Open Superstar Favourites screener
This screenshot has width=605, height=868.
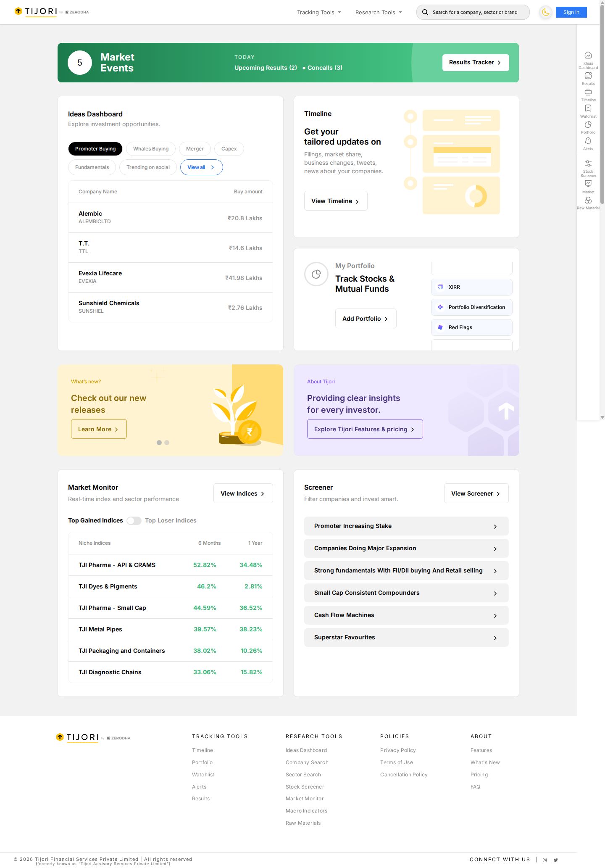tap(406, 638)
